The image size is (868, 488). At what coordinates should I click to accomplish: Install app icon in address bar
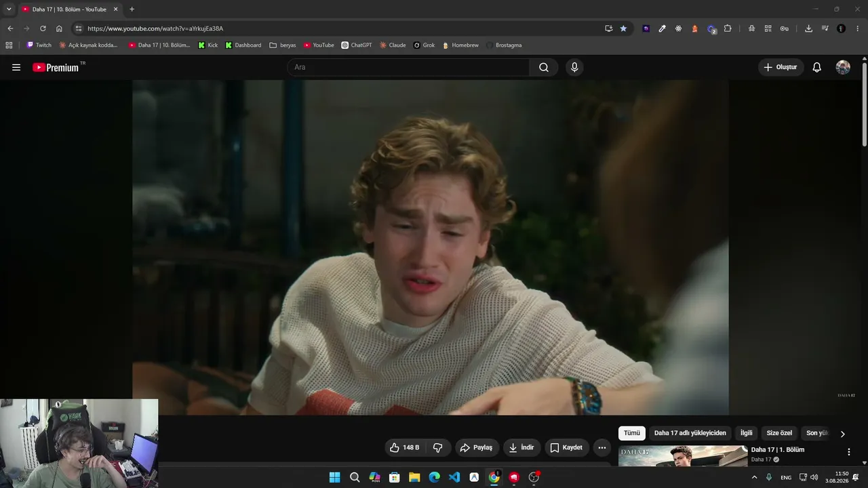point(608,28)
